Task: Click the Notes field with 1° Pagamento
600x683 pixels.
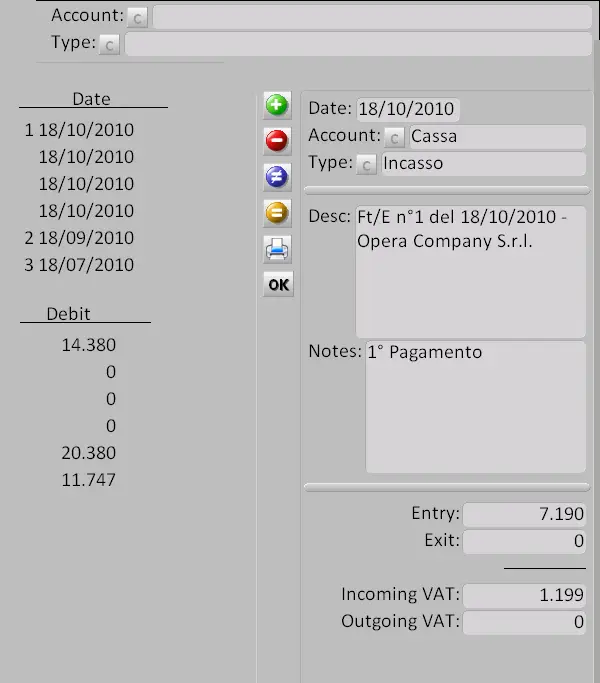Action: point(475,406)
